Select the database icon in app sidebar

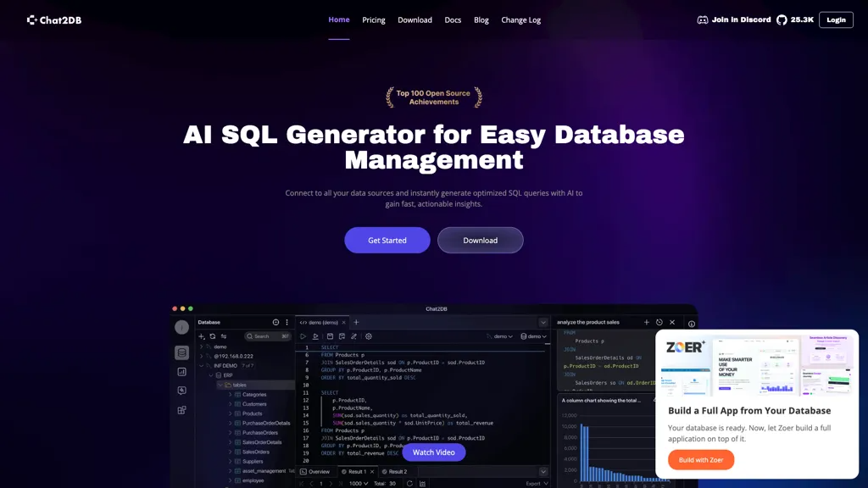click(x=181, y=352)
